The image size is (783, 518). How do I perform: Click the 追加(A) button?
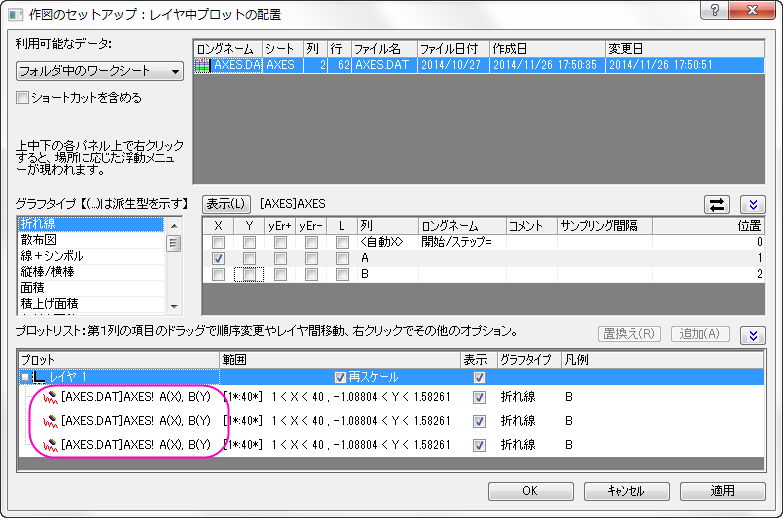pos(700,334)
